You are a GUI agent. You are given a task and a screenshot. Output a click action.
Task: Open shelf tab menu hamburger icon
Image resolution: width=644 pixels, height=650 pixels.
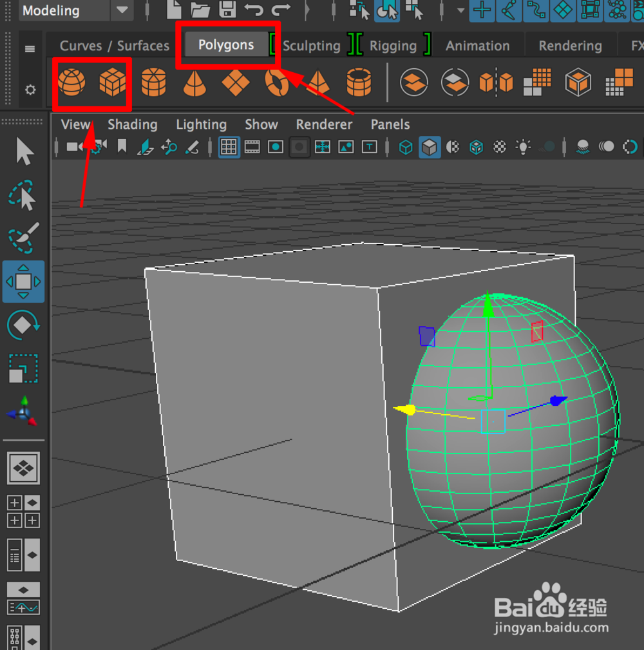pos(30,50)
